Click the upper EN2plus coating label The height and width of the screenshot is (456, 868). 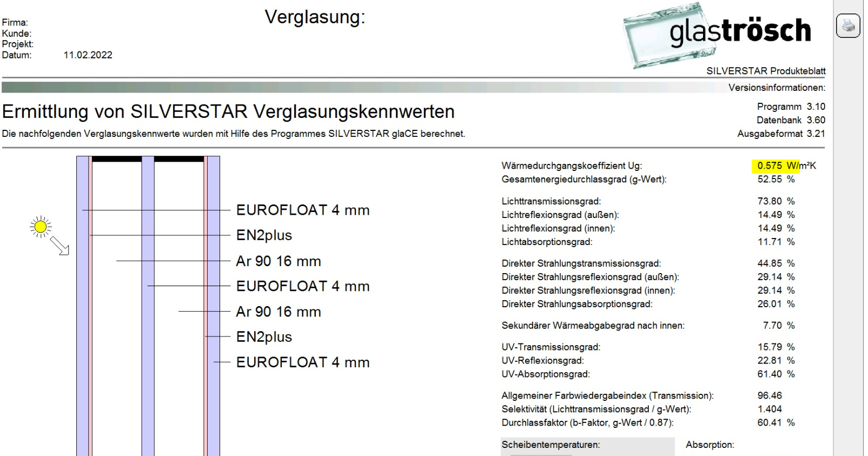coord(264,235)
